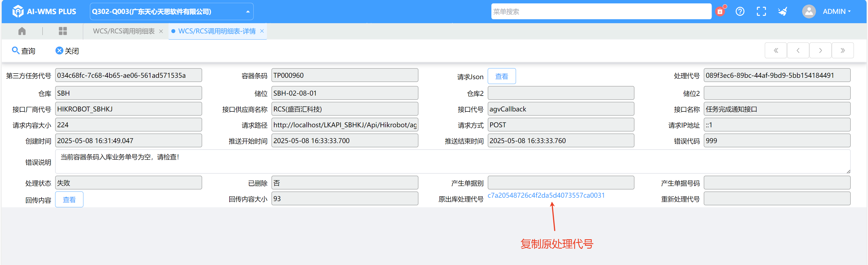Click the 请求内容大小 field 224
This screenshot has height=265, width=868.
click(x=129, y=125)
